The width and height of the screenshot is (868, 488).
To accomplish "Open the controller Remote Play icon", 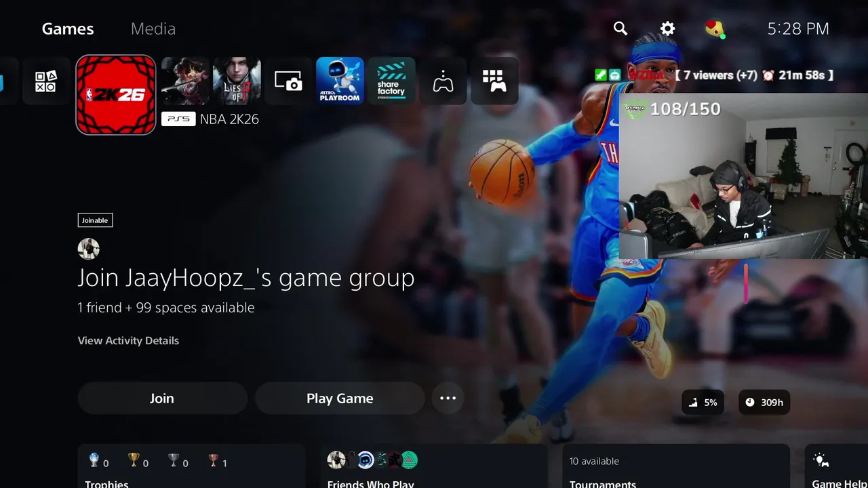I will pyautogui.click(x=443, y=81).
